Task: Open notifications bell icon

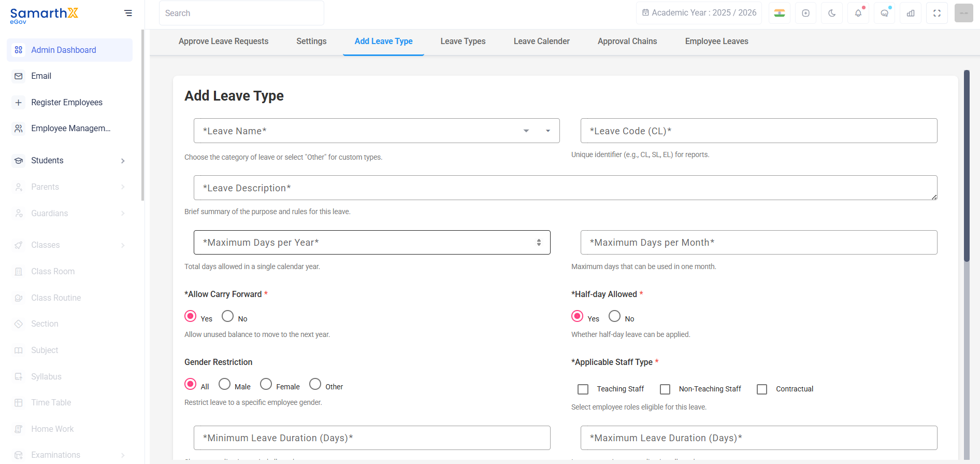Action: tap(858, 13)
